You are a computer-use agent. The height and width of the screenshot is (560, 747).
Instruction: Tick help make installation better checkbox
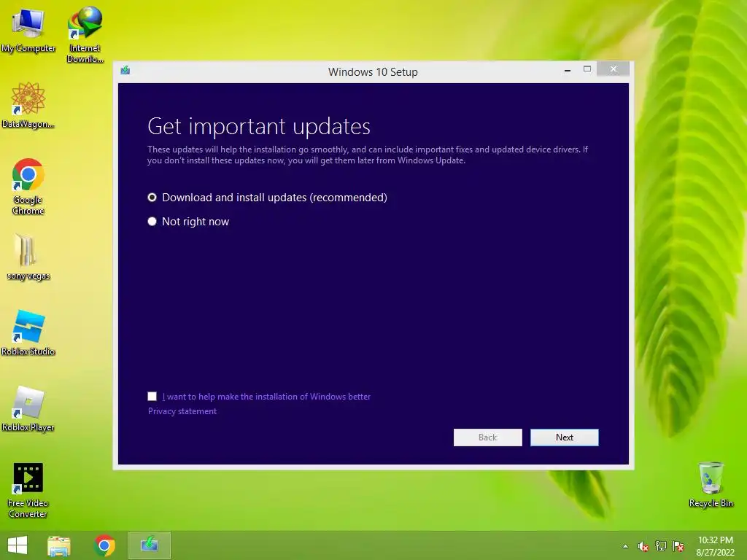pyautogui.click(x=152, y=396)
